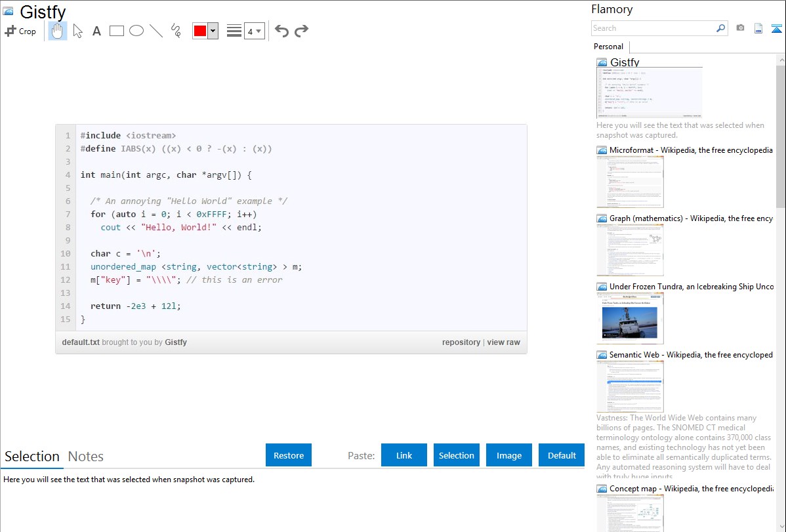Paste as Default button
This screenshot has width=786, height=532.
point(562,455)
